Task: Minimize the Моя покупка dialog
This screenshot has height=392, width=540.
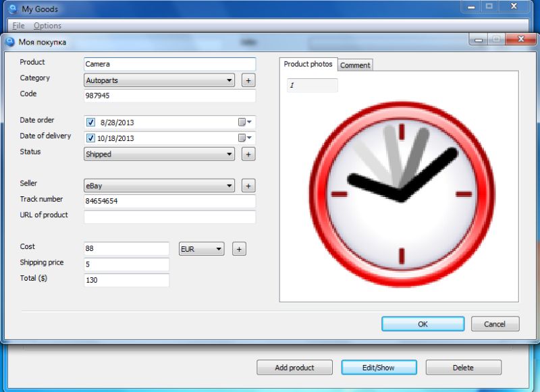Action: [478, 39]
